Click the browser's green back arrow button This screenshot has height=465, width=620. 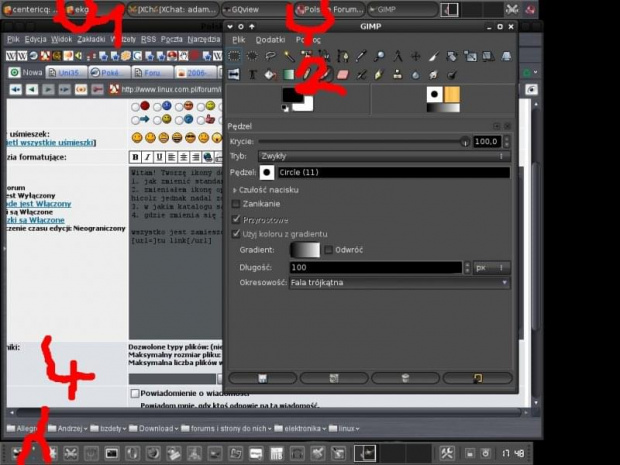tap(32, 90)
